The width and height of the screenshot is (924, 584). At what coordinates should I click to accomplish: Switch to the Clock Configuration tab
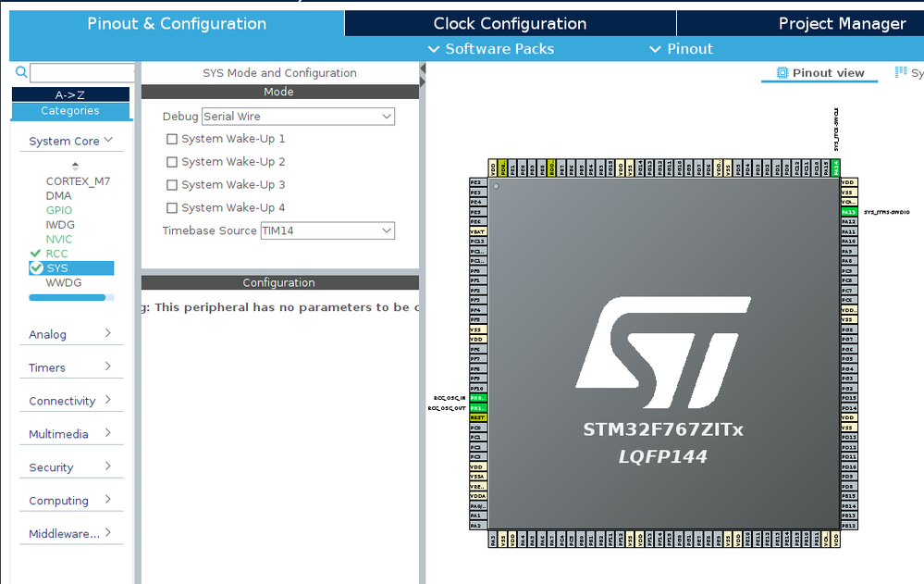pyautogui.click(x=511, y=23)
